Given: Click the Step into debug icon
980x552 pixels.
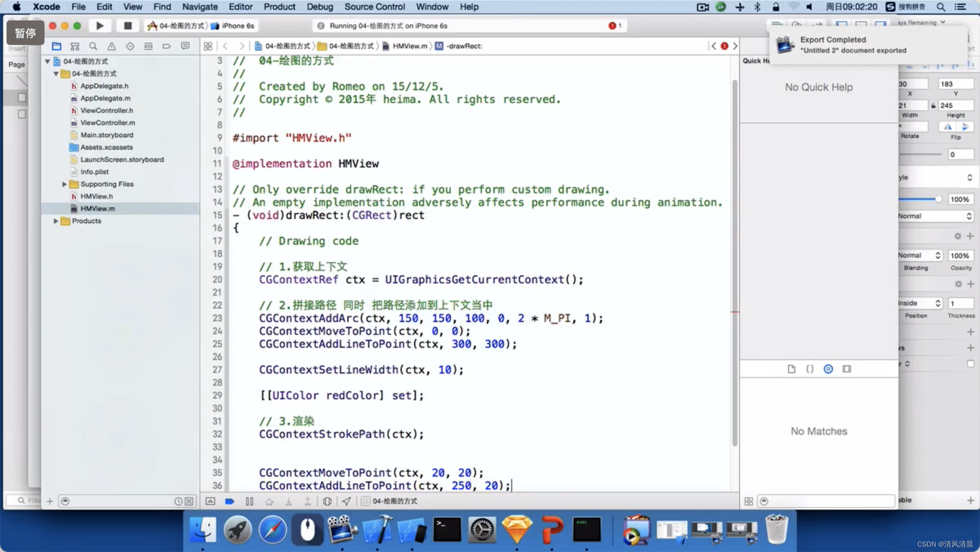Looking at the screenshot, I should tap(289, 501).
